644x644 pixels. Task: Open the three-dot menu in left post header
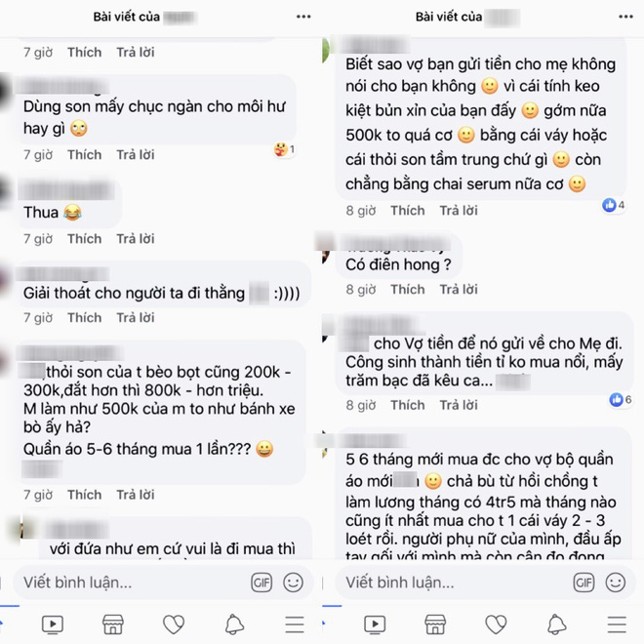(303, 17)
